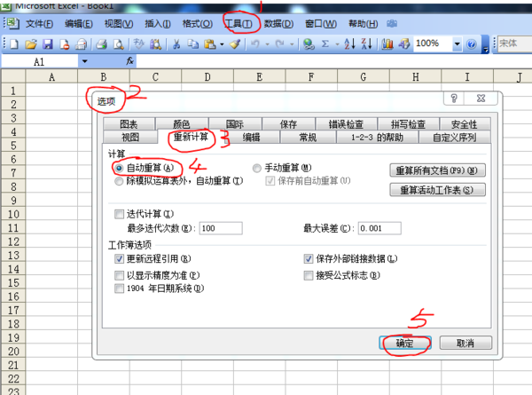
Task: Sort ascending with A-Z icon
Action: 350,43
